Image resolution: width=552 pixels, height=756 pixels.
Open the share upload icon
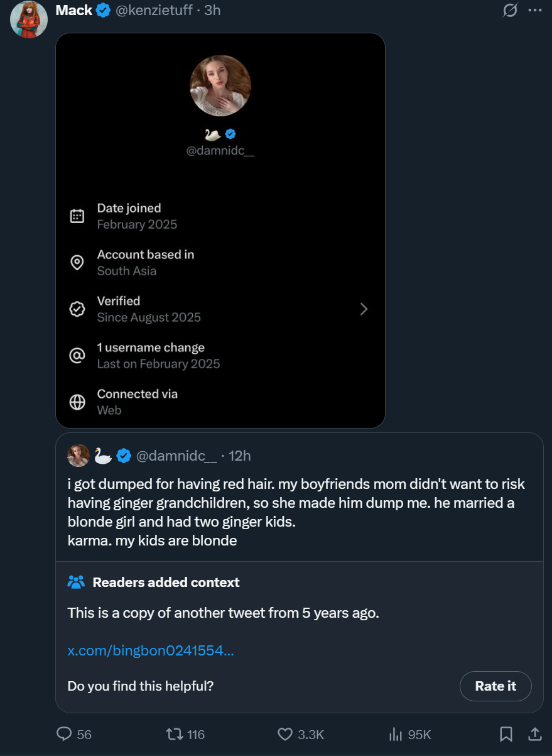pyautogui.click(x=534, y=734)
